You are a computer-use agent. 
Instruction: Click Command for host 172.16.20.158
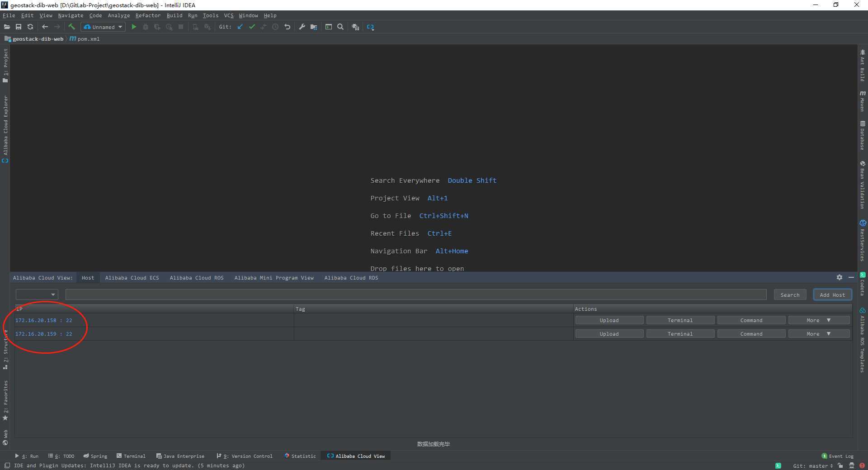click(x=751, y=320)
